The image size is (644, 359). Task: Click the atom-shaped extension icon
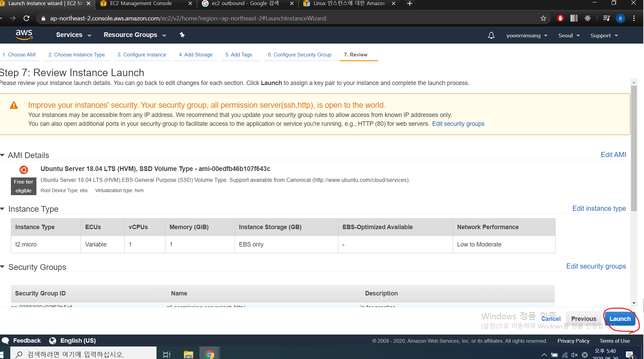(x=588, y=18)
